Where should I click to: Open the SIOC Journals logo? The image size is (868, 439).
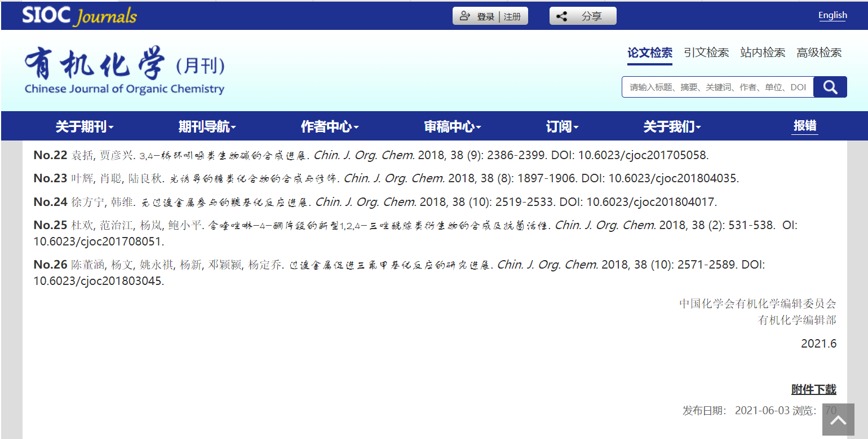tap(79, 16)
